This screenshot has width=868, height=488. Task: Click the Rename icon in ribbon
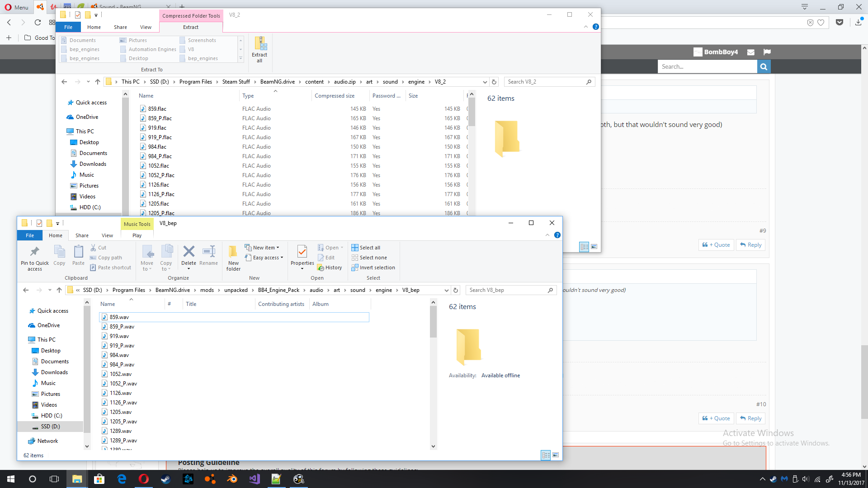(x=208, y=255)
